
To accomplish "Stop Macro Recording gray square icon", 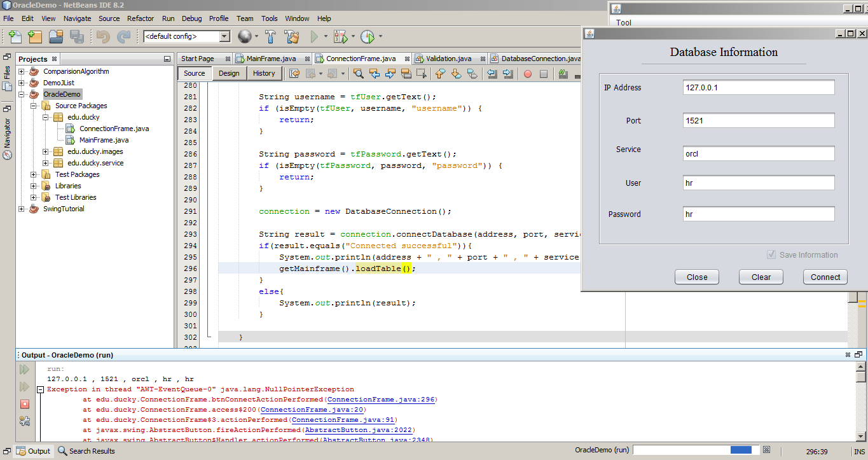I will [x=544, y=74].
